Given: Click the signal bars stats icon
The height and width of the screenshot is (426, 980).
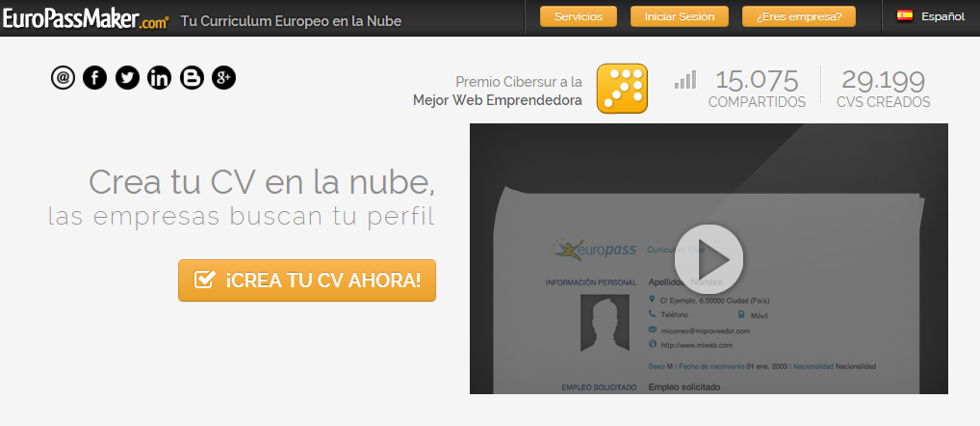Looking at the screenshot, I should (x=685, y=79).
